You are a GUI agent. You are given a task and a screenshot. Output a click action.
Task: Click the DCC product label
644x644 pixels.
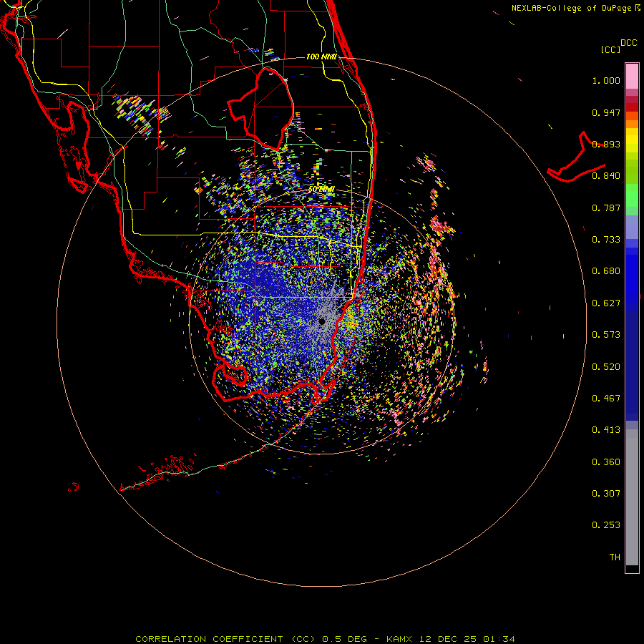coord(628,43)
